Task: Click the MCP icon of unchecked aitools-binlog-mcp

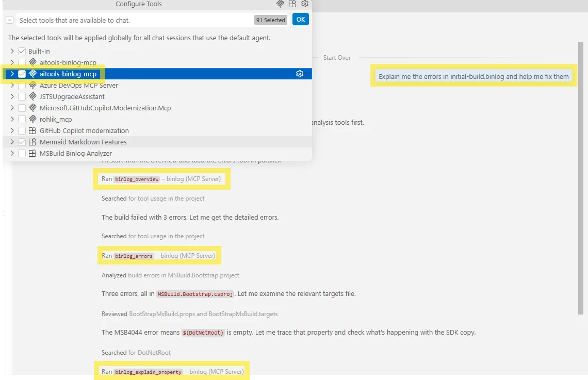Action: (32, 62)
